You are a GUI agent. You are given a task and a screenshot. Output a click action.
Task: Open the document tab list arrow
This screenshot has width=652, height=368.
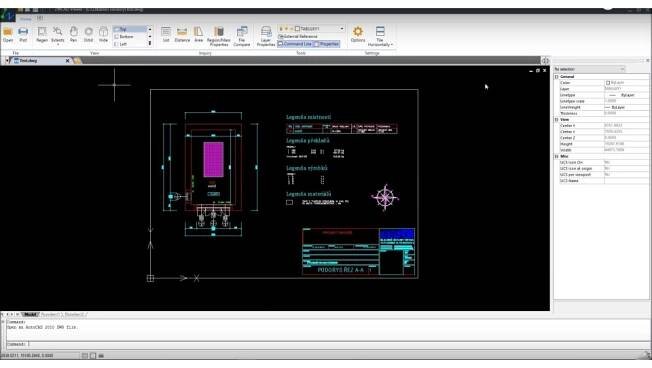point(7,61)
